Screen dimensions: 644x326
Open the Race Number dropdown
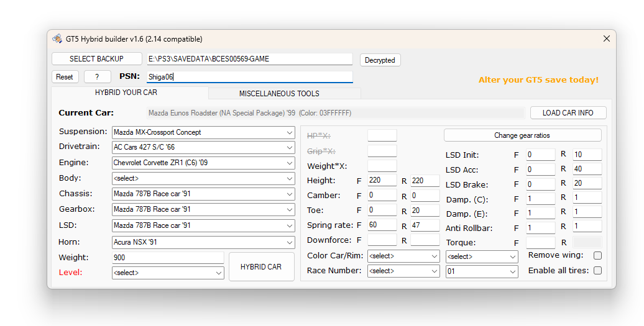click(403, 271)
